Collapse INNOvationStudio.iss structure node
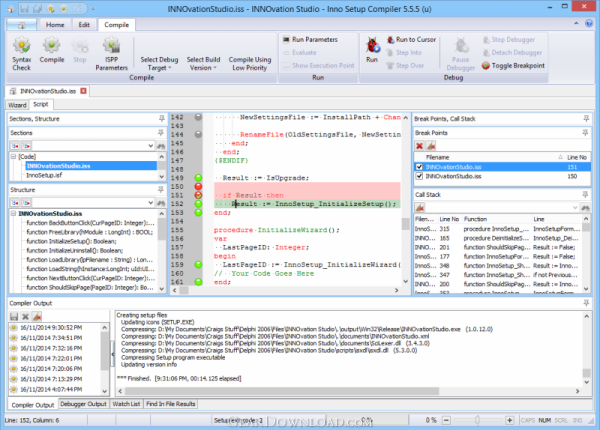 pyautogui.click(x=13, y=213)
